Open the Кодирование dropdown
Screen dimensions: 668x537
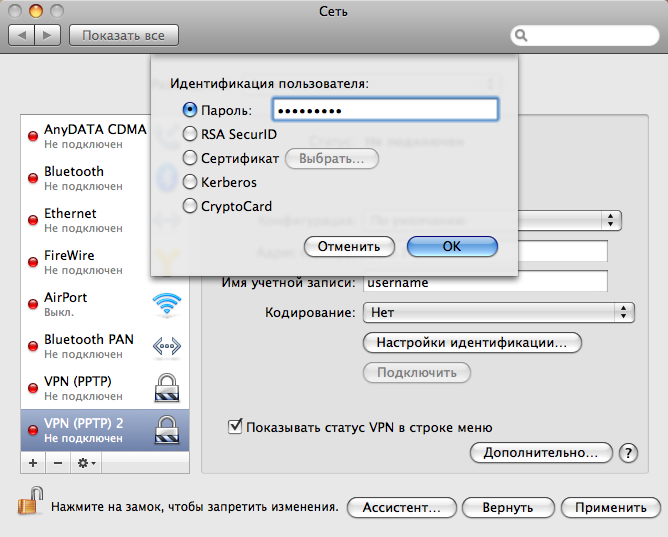pos(498,313)
